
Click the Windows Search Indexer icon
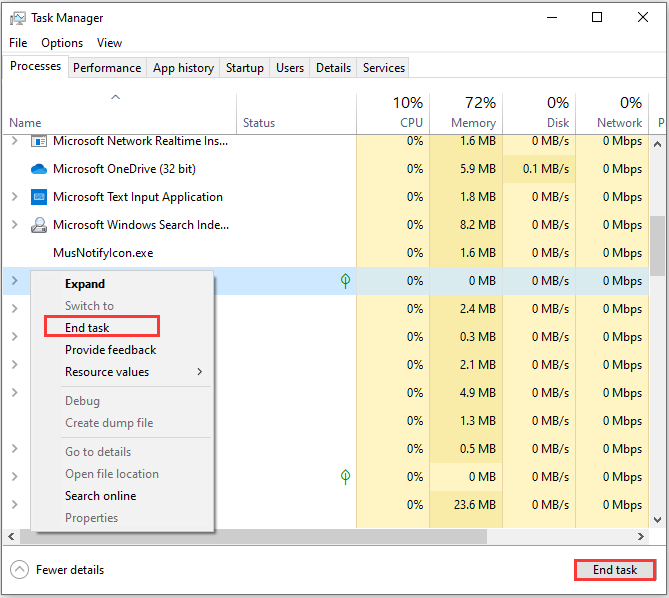(x=39, y=225)
